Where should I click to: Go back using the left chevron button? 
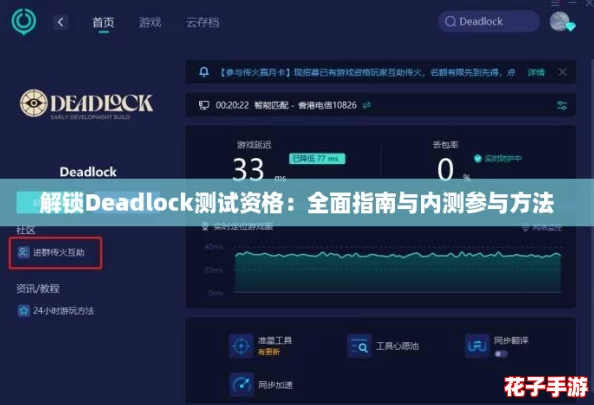pyautogui.click(x=61, y=22)
